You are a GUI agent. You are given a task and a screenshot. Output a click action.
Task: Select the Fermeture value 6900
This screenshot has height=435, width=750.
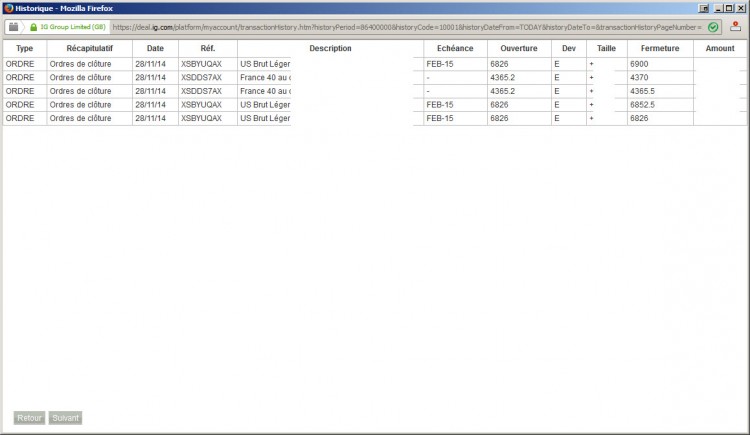(639, 64)
